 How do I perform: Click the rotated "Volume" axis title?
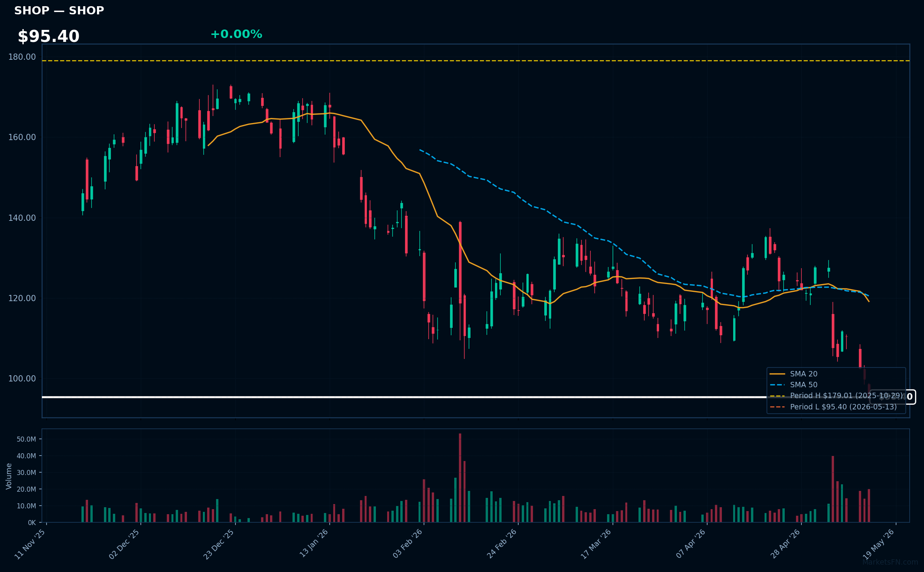[x=9, y=476]
